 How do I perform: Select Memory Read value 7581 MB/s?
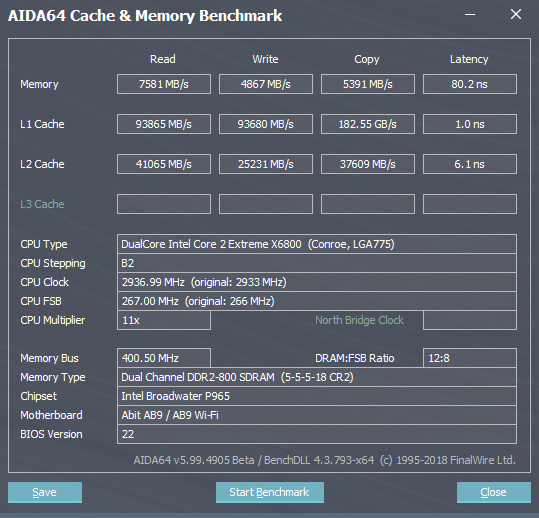[x=164, y=84]
